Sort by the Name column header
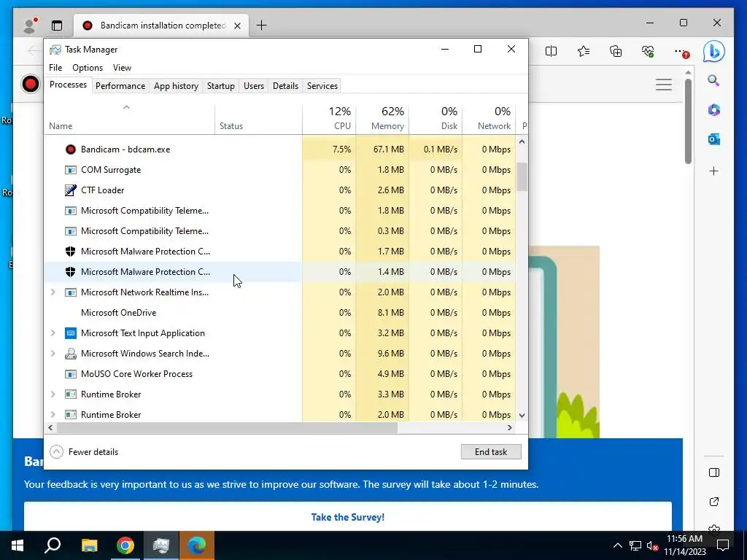Image resolution: width=747 pixels, height=560 pixels. 130,118
